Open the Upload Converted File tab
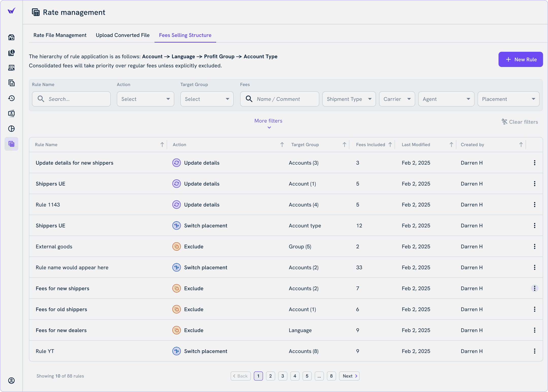The height and width of the screenshot is (392, 548). [123, 35]
